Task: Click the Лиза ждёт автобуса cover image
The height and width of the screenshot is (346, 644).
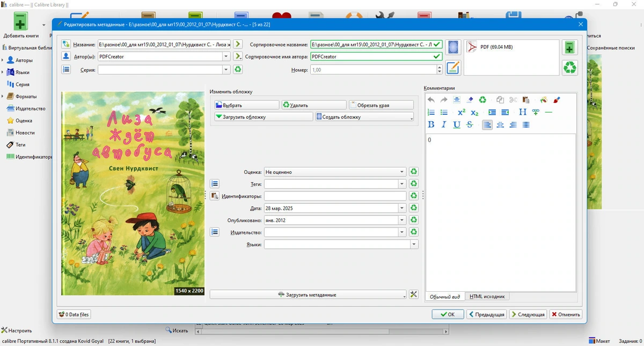Action: click(133, 193)
